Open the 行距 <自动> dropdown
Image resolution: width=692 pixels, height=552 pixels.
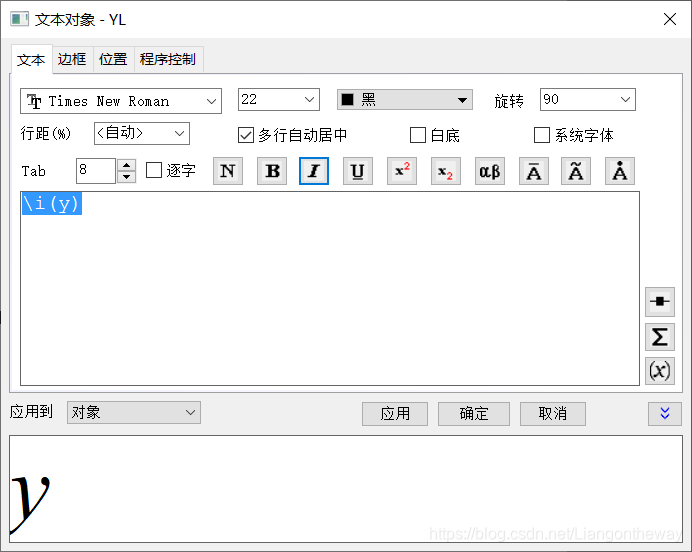tap(142, 133)
